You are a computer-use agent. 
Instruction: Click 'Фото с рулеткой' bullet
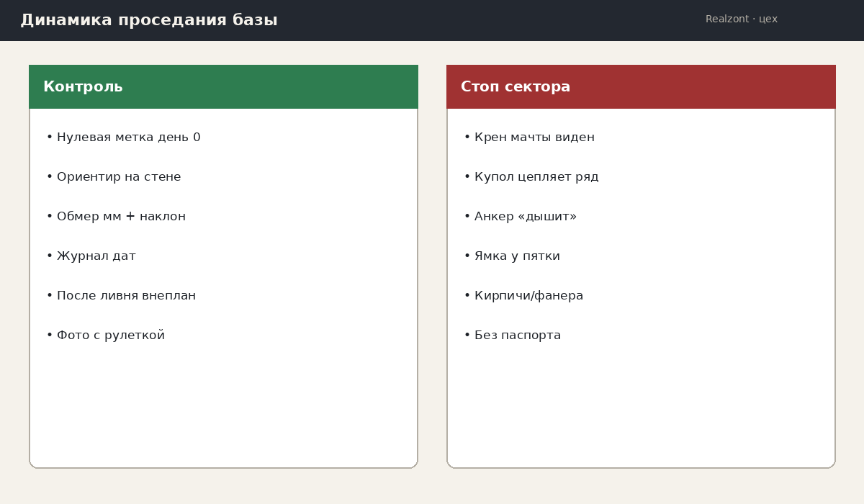(105, 336)
